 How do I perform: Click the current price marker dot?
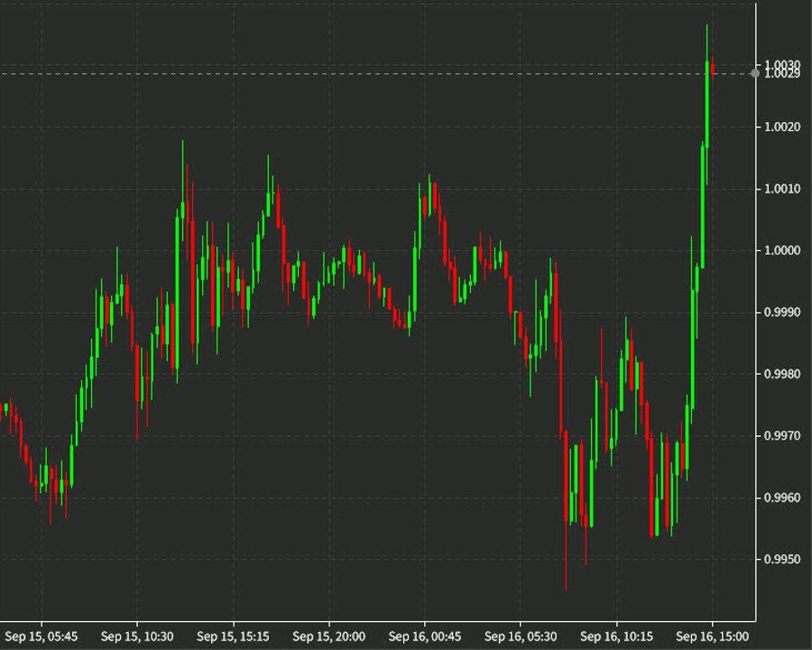tap(755, 74)
